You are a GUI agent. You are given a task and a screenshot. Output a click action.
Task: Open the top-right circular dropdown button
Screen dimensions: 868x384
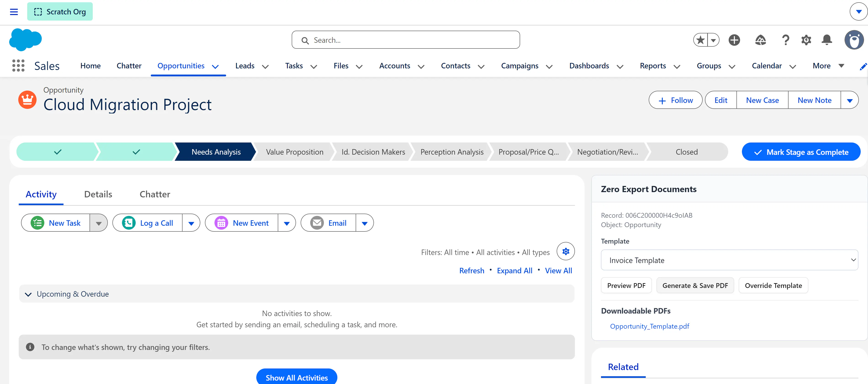click(x=859, y=11)
